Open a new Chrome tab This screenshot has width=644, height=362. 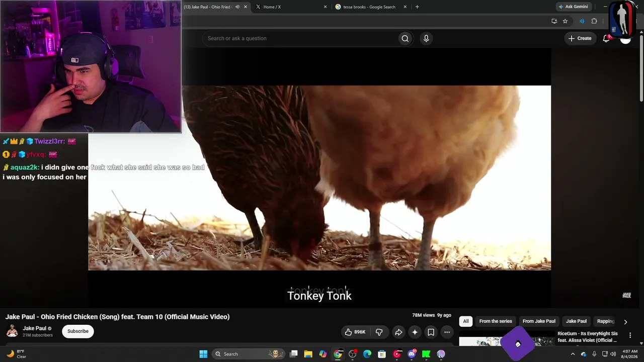coord(417,7)
